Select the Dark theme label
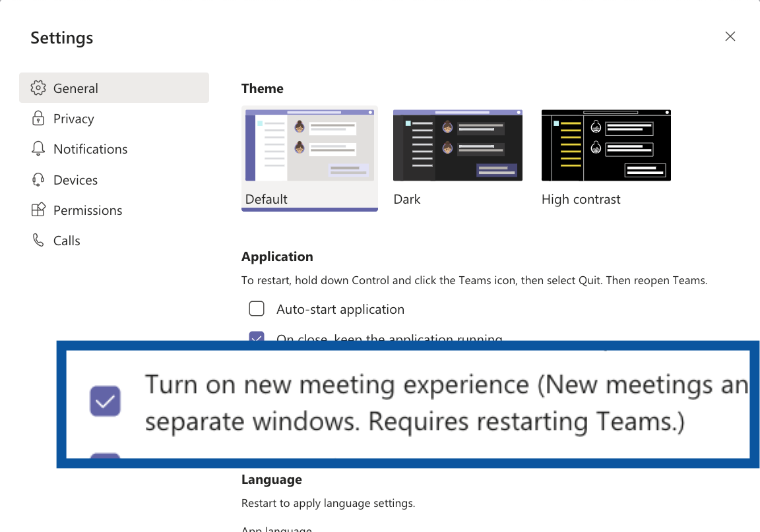760x532 pixels. [406, 198]
